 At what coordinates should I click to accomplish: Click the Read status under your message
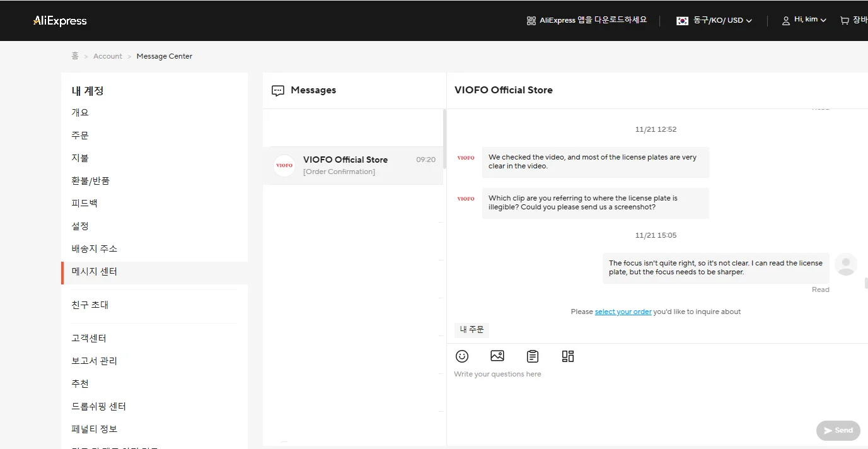(821, 289)
